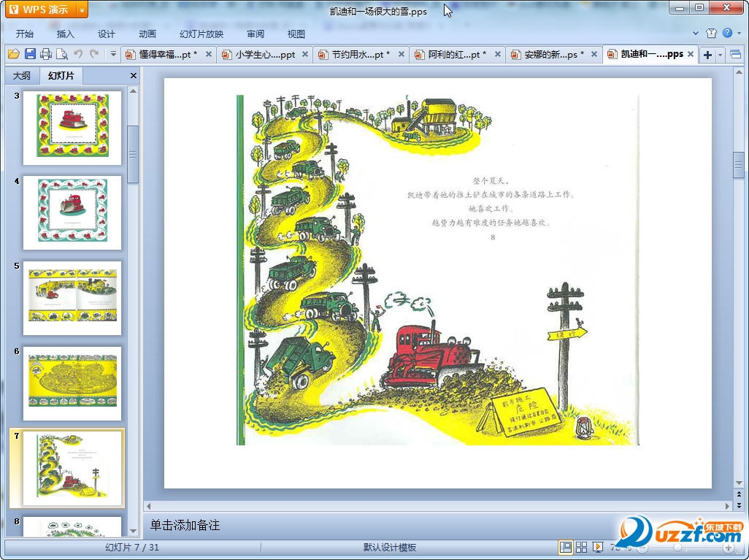Screen dimensions: 749x560
Task: Close the 阿利的红...pt document tab
Action: pyautogui.click(x=498, y=55)
